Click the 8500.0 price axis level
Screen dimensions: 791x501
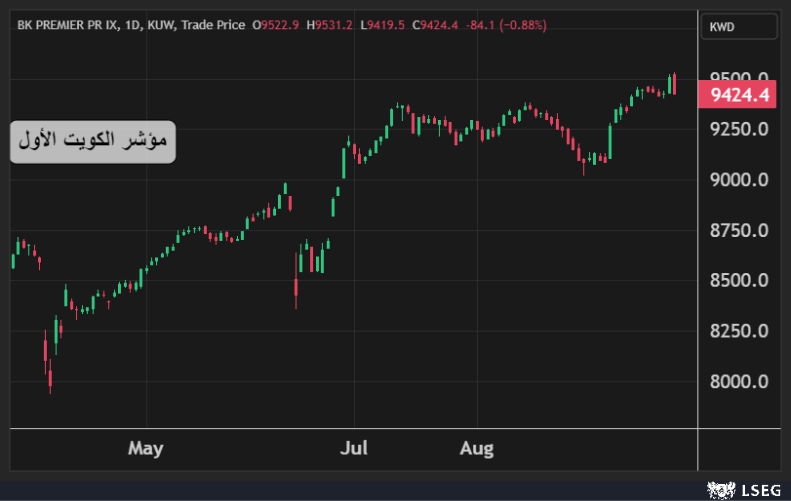[x=739, y=281]
